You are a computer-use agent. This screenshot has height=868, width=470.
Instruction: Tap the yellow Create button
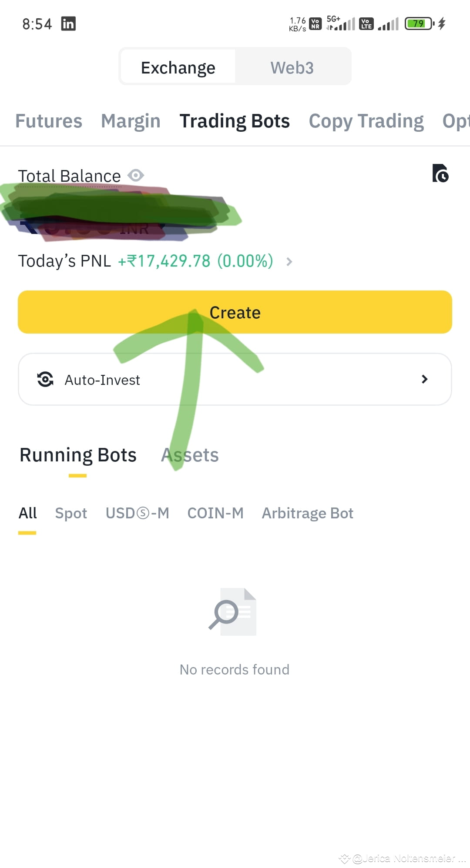(x=235, y=312)
